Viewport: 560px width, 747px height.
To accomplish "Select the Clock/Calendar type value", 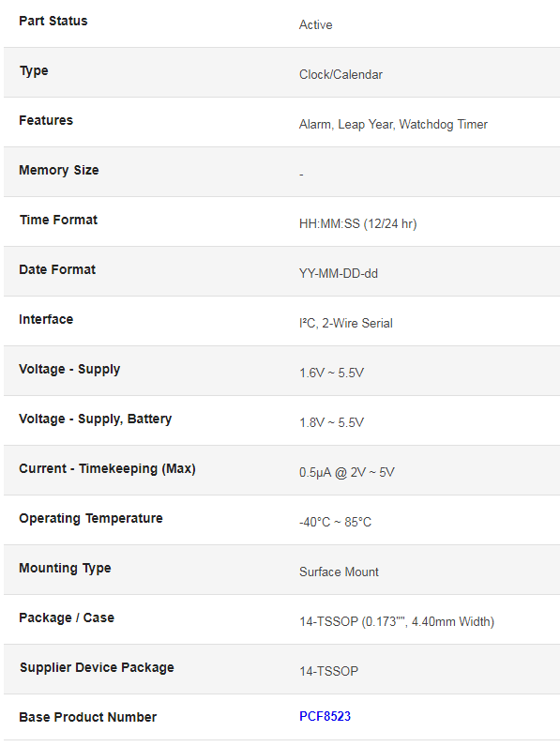I will click(341, 74).
